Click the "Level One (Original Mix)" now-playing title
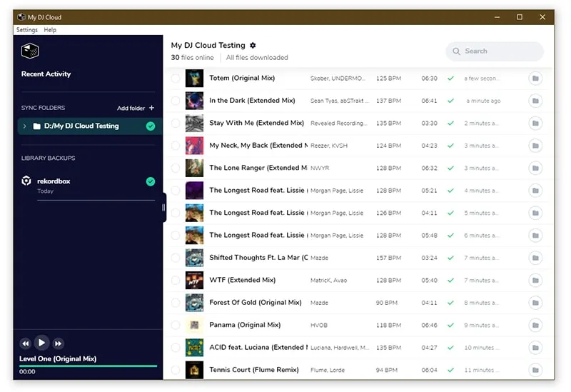 click(58, 359)
